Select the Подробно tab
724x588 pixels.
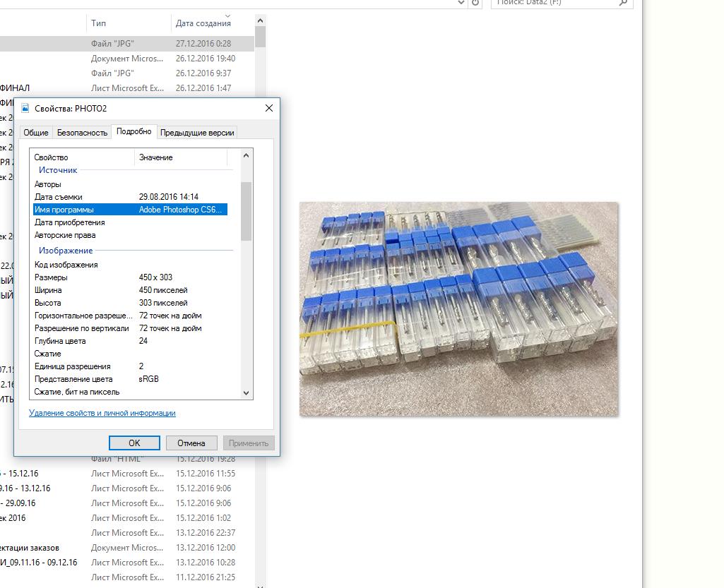pos(134,131)
